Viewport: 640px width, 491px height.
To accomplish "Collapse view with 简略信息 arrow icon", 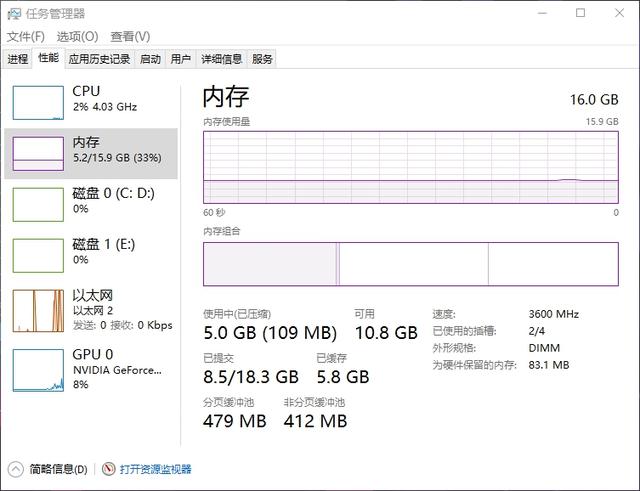I will 15,469.
